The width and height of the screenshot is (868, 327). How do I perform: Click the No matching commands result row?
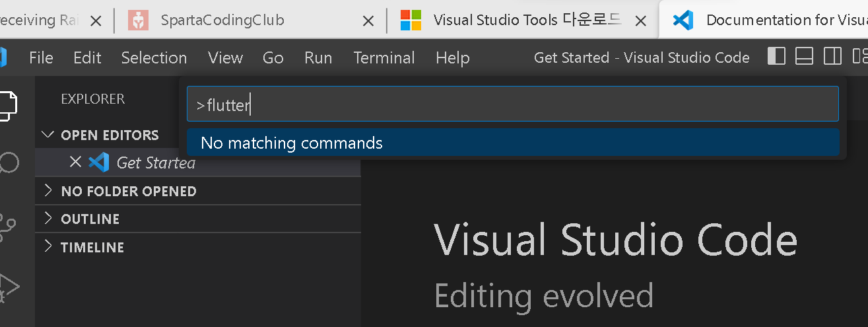[512, 142]
